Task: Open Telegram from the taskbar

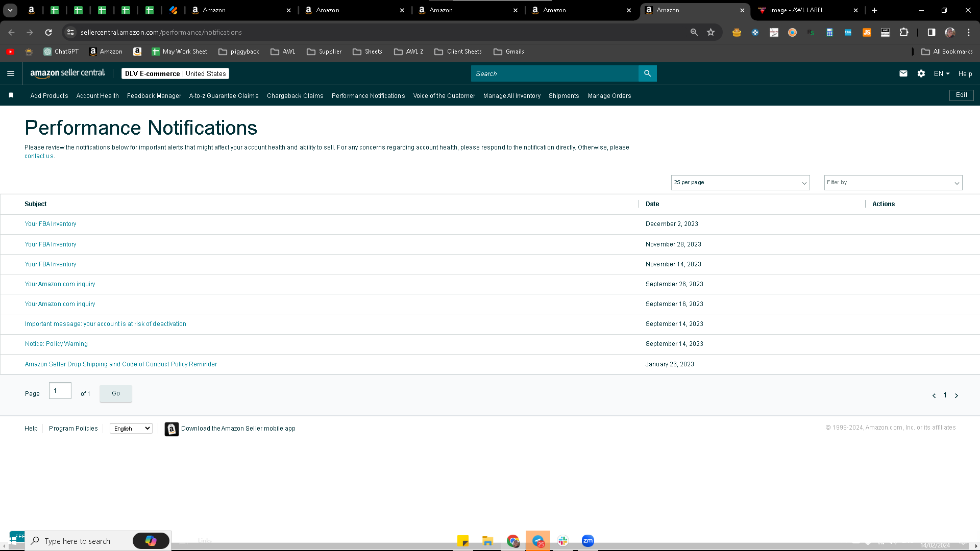Action: [x=538, y=541]
